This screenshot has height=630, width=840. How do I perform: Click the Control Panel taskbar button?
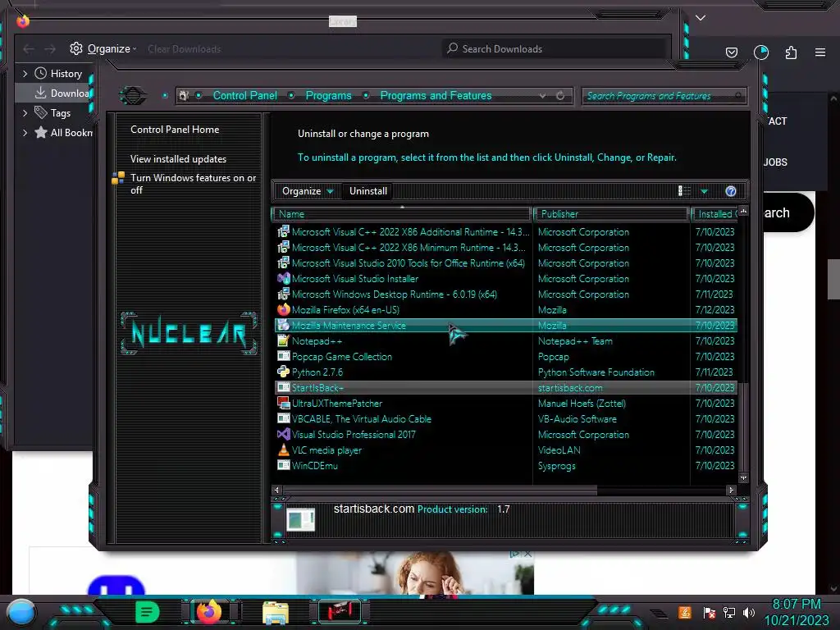pos(340,612)
